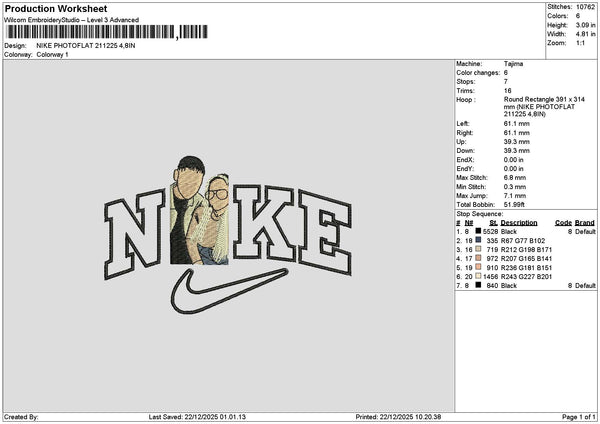Click the R207 G165 B141 description

(x=526, y=259)
